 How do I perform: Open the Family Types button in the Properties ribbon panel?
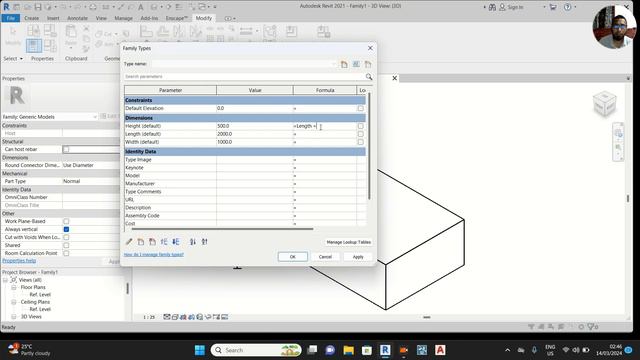click(33, 45)
